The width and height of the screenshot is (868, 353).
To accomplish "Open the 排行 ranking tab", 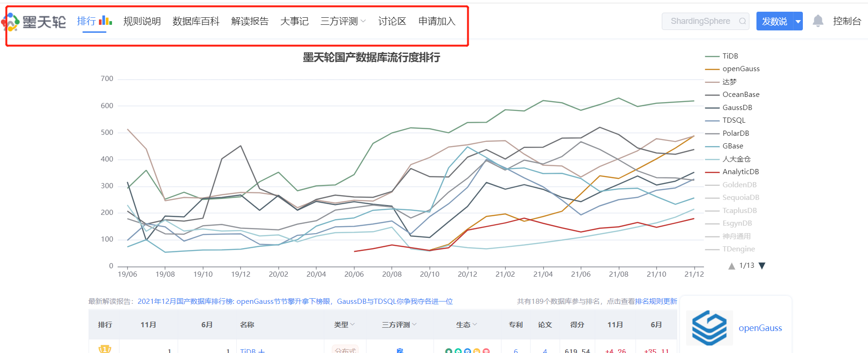I will coord(86,21).
